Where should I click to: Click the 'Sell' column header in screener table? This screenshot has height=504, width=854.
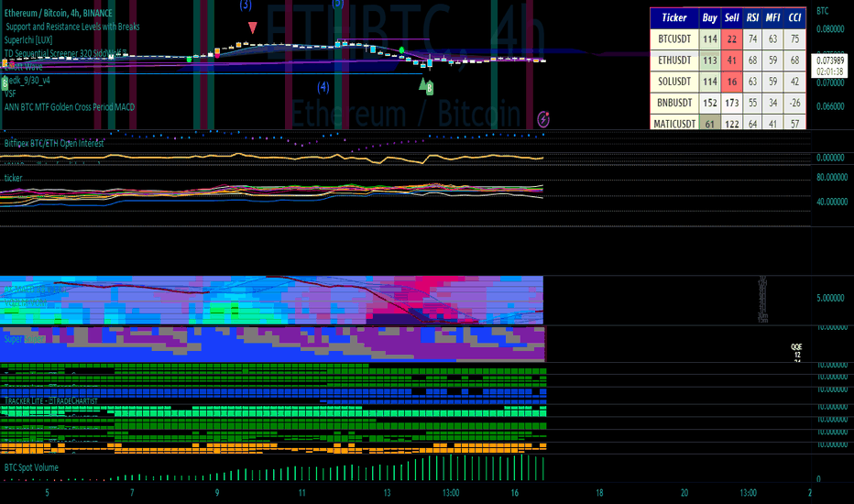[x=731, y=18]
